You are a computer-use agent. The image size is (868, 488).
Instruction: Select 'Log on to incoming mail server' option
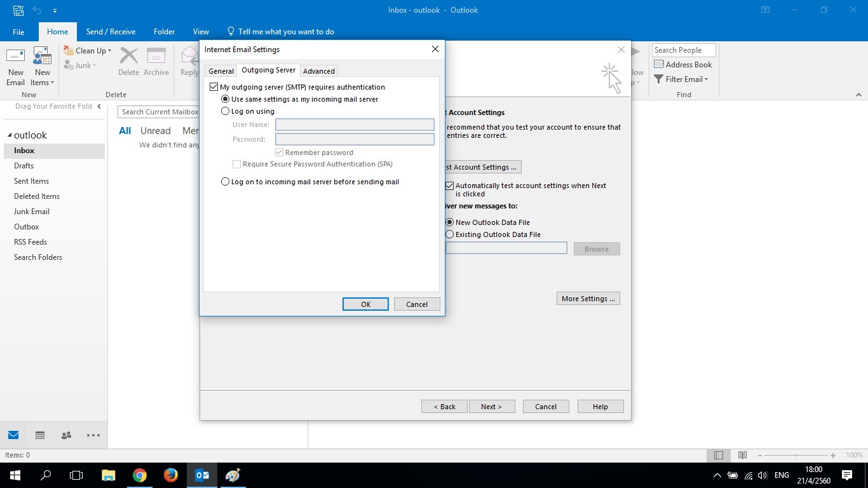click(225, 182)
